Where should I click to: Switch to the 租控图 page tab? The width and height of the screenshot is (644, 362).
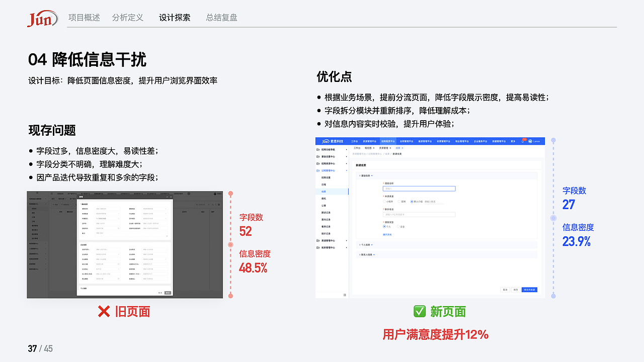click(x=368, y=148)
